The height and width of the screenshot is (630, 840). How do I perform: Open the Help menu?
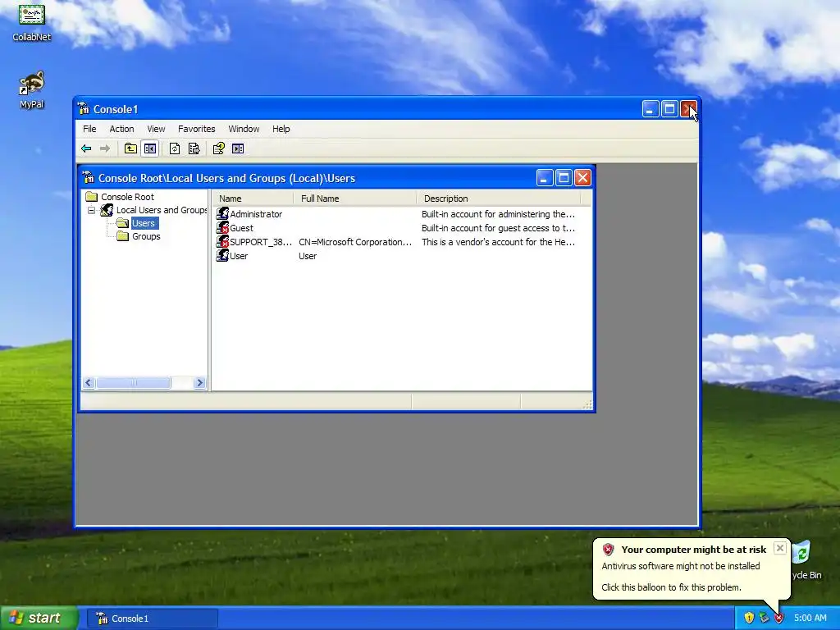(x=281, y=129)
